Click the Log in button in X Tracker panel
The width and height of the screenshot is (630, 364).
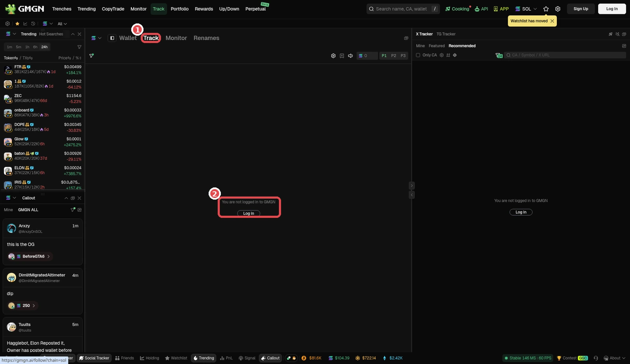(x=521, y=212)
